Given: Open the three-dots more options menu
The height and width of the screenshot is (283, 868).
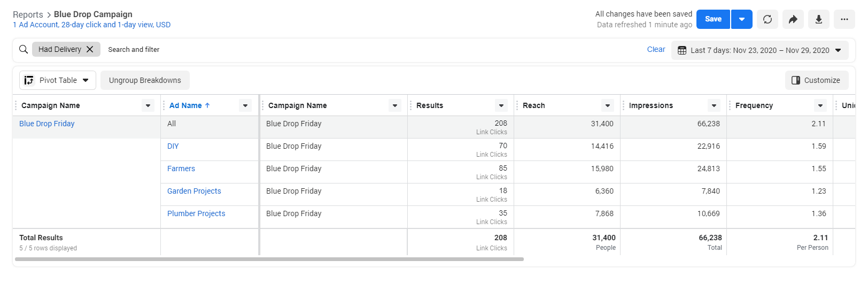Looking at the screenshot, I should pos(844,19).
